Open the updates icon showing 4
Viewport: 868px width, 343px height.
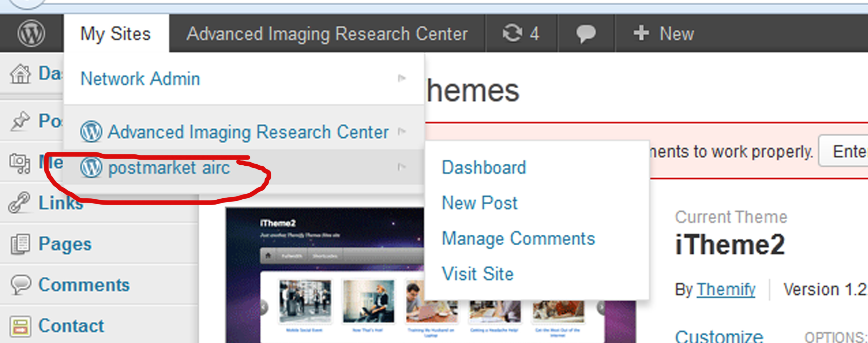pyautogui.click(x=521, y=34)
